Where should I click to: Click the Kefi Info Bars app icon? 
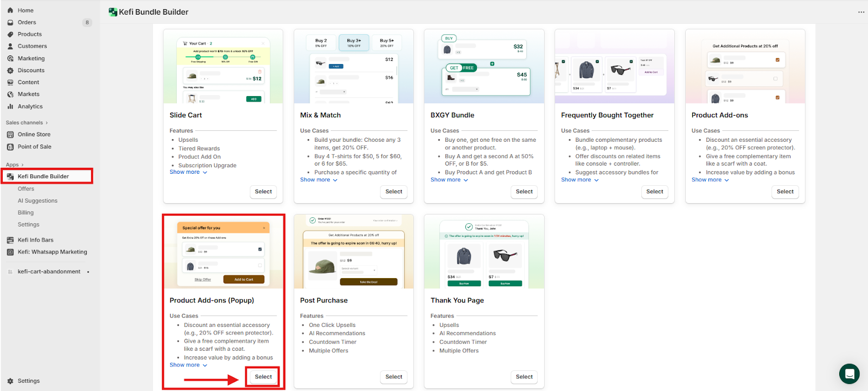(10, 240)
